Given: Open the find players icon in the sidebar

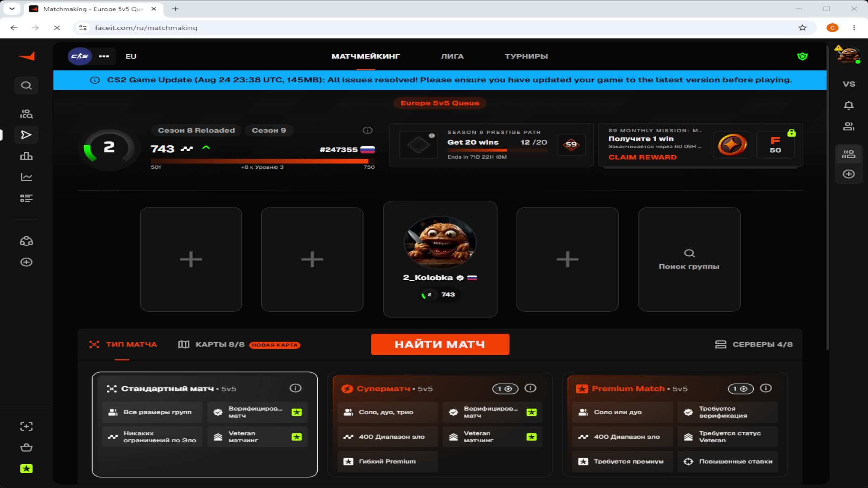Looking at the screenshot, I should click(x=26, y=114).
